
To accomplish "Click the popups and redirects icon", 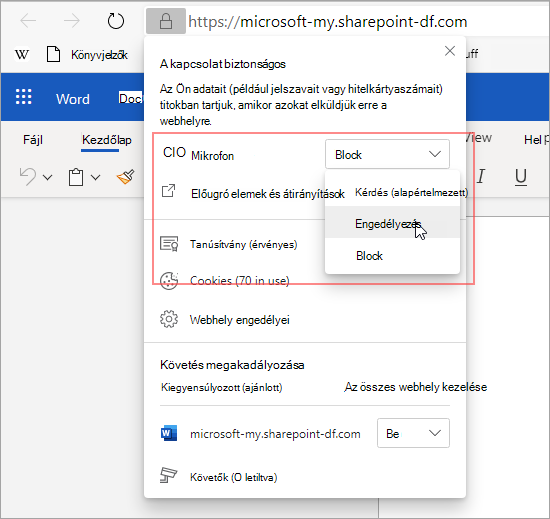I will point(168,191).
